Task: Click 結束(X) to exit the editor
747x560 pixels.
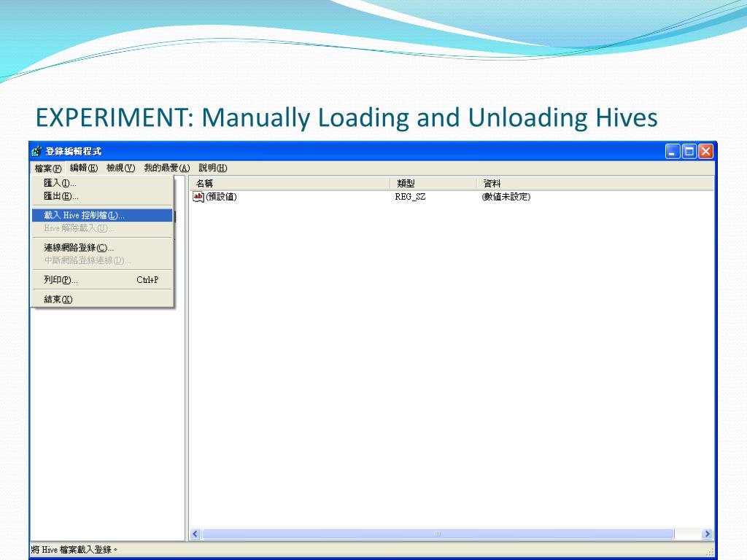Action: point(58,300)
